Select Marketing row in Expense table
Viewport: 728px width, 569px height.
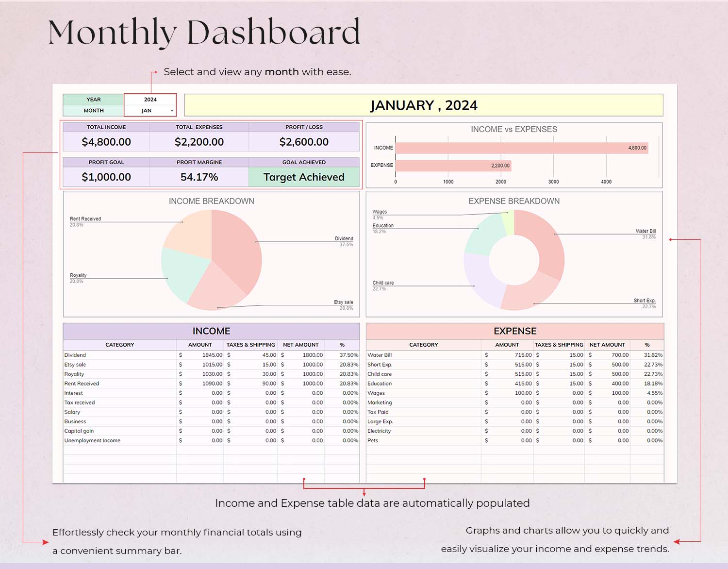coord(515,402)
